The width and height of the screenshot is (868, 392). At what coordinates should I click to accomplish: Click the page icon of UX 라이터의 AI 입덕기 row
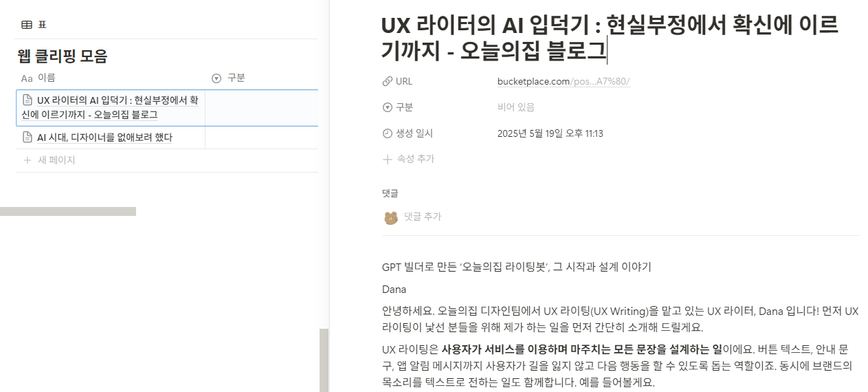[27, 100]
